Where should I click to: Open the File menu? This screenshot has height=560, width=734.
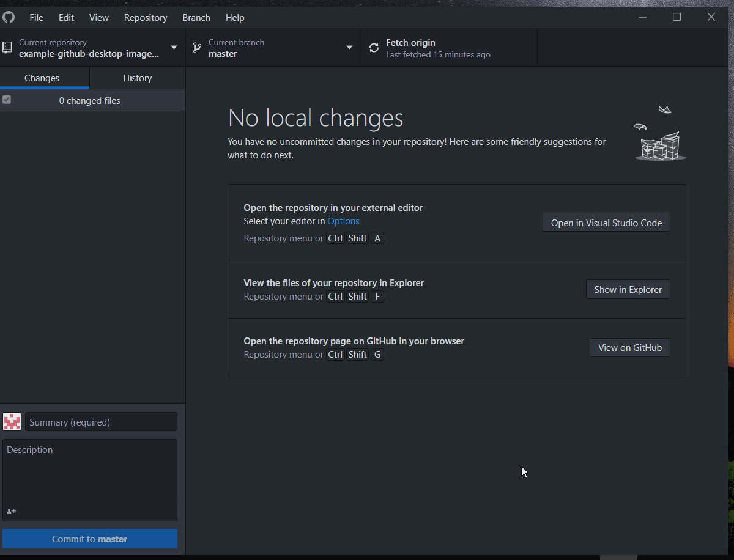[x=37, y=17]
